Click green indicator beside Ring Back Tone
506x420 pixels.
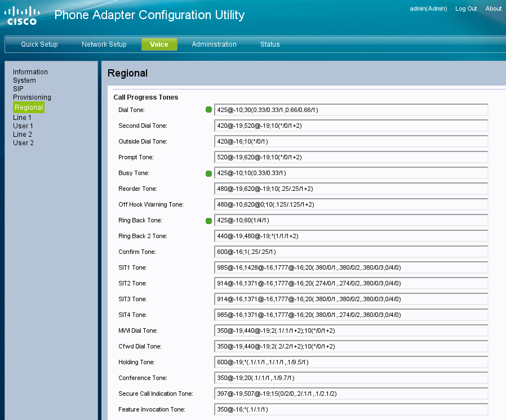208,221
